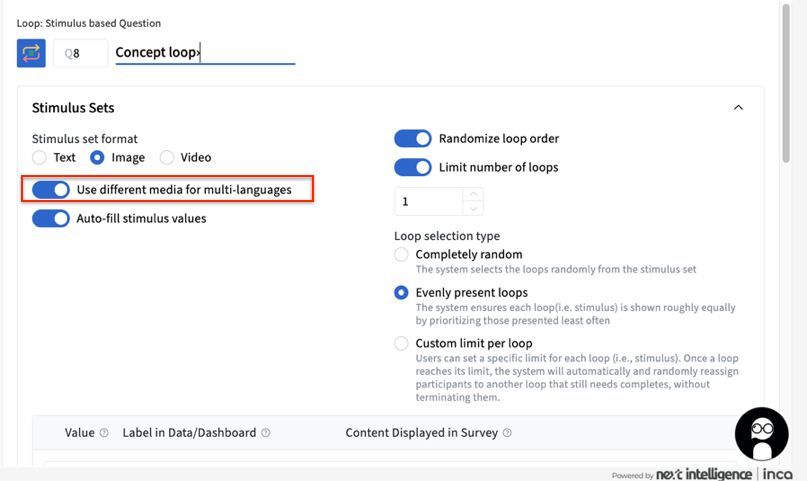
Task: Click help icon beside Content Displayed in Survey
Action: pyautogui.click(x=507, y=433)
